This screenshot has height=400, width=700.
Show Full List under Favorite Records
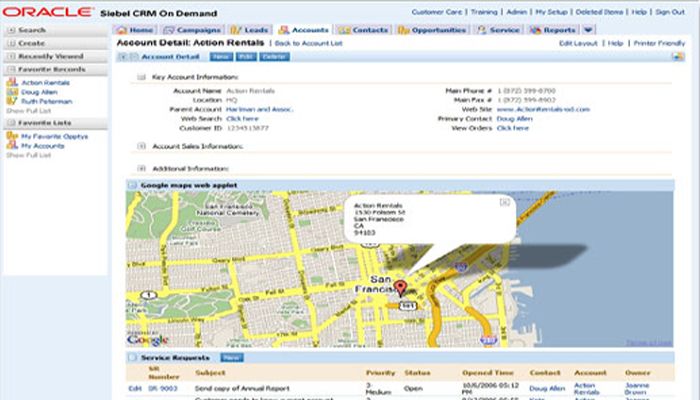point(29,110)
